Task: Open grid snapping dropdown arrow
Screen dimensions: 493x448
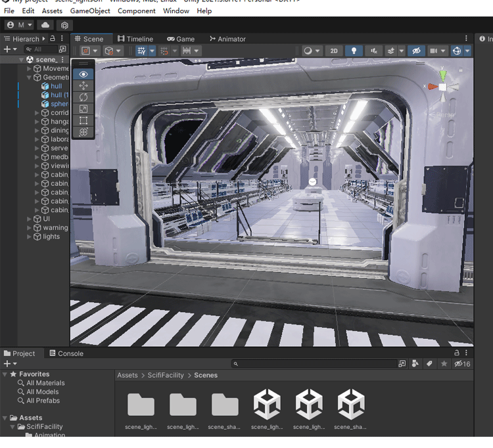Action: click(175, 51)
